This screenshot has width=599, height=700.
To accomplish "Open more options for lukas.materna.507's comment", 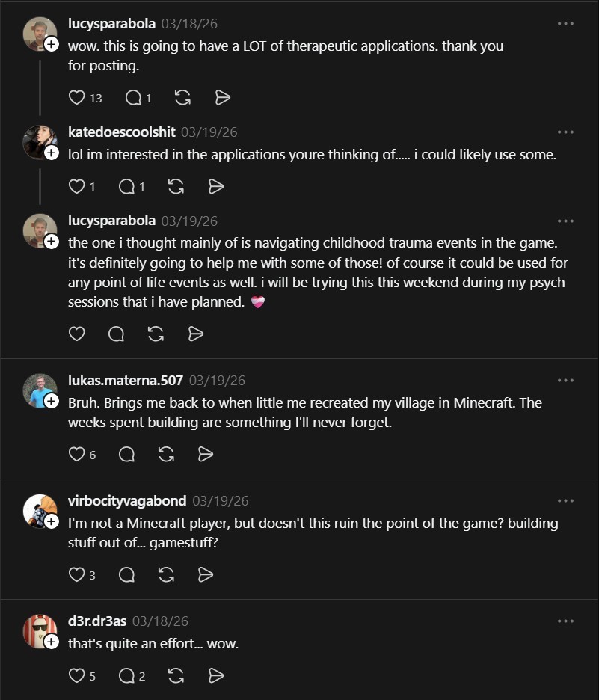I will 565,380.
